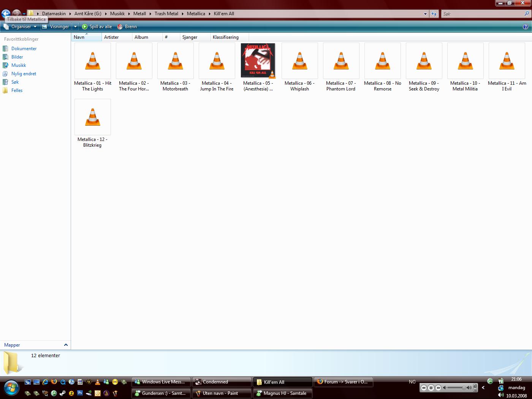532x399 pixels.
Task: Select the Phantom Lord track file
Action: tap(341, 67)
